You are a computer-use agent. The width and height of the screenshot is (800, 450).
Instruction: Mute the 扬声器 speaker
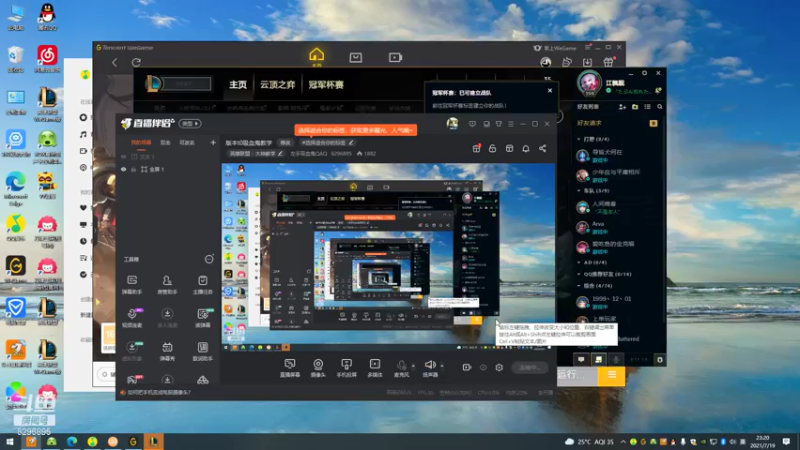pyautogui.click(x=430, y=368)
